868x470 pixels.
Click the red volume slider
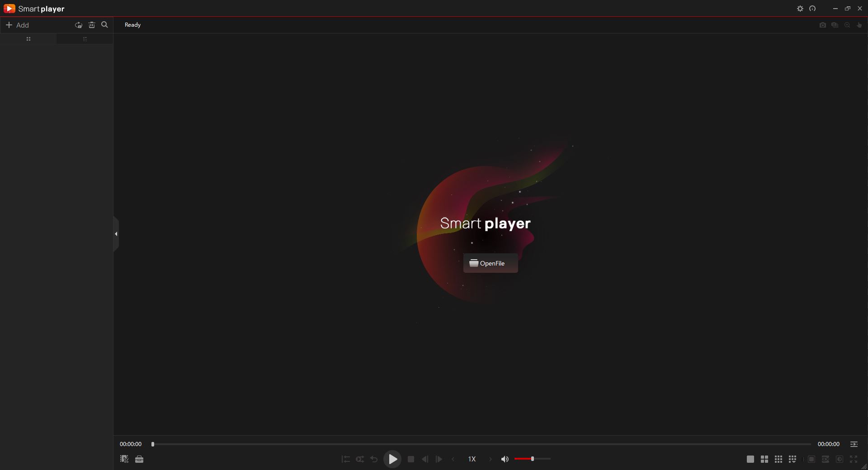(533, 459)
